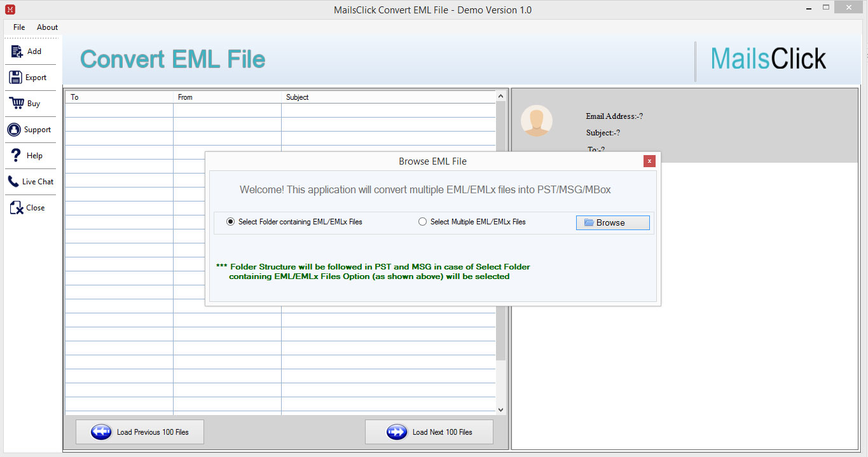
Task: Maximize the application window
Action: pos(826,7)
